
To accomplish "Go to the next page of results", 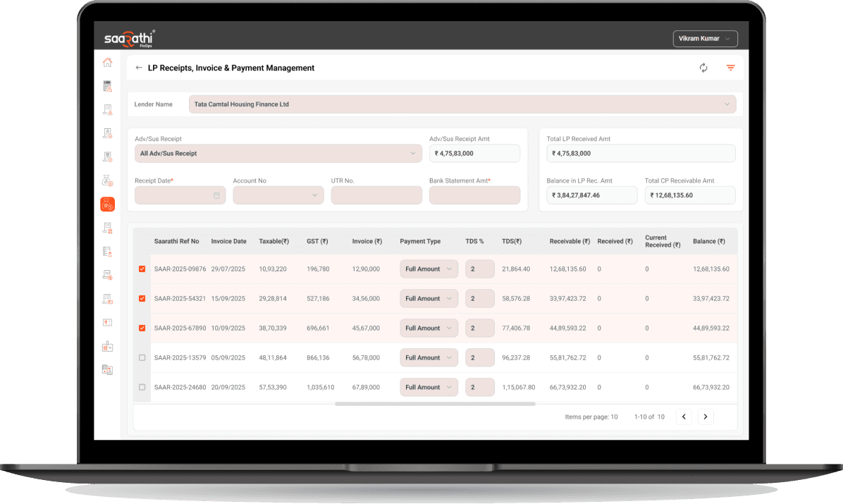I will coord(706,417).
